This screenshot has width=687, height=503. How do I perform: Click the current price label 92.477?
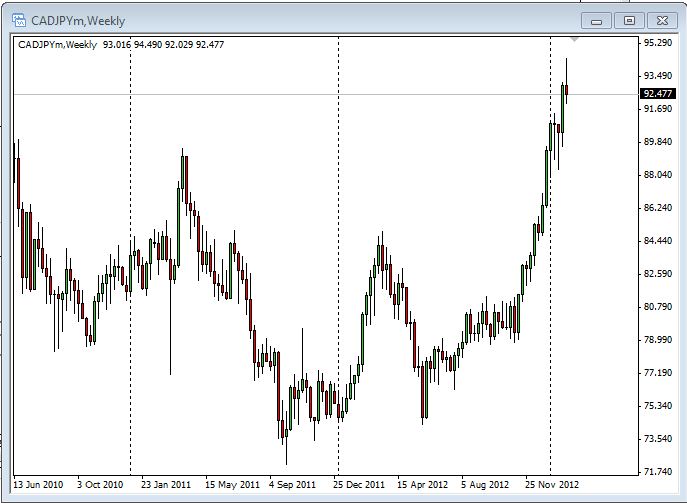click(658, 93)
